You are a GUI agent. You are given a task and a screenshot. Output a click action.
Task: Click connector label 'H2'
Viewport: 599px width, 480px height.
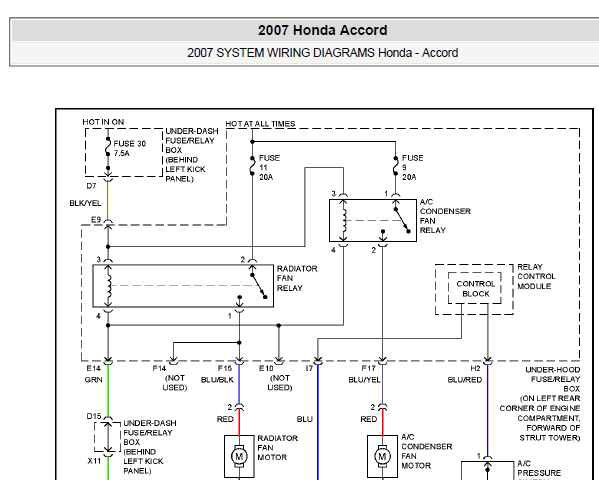[x=475, y=368]
